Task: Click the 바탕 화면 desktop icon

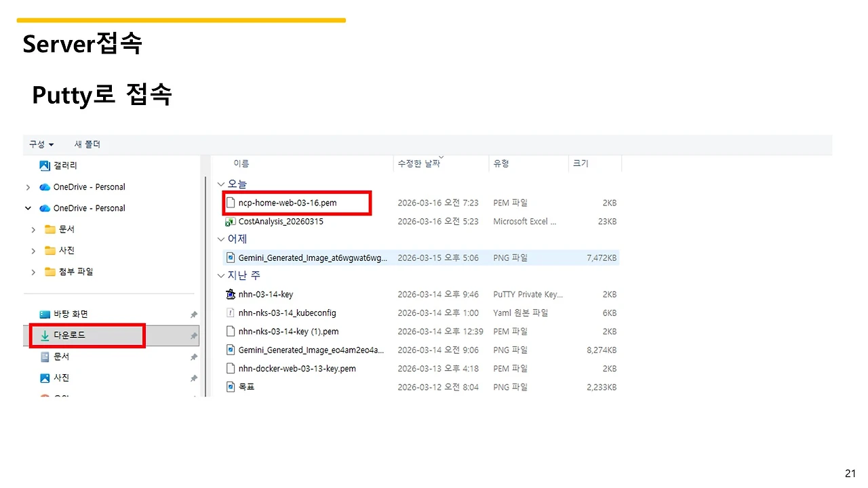Action: click(x=45, y=314)
